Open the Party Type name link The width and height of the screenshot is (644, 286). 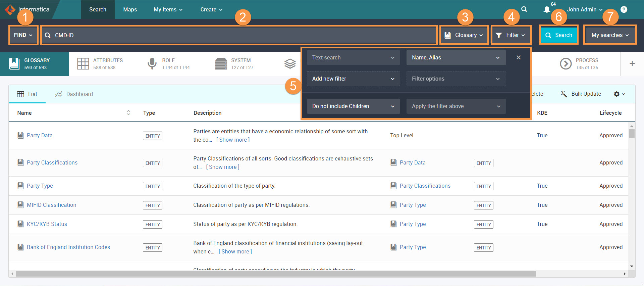pyautogui.click(x=40, y=186)
